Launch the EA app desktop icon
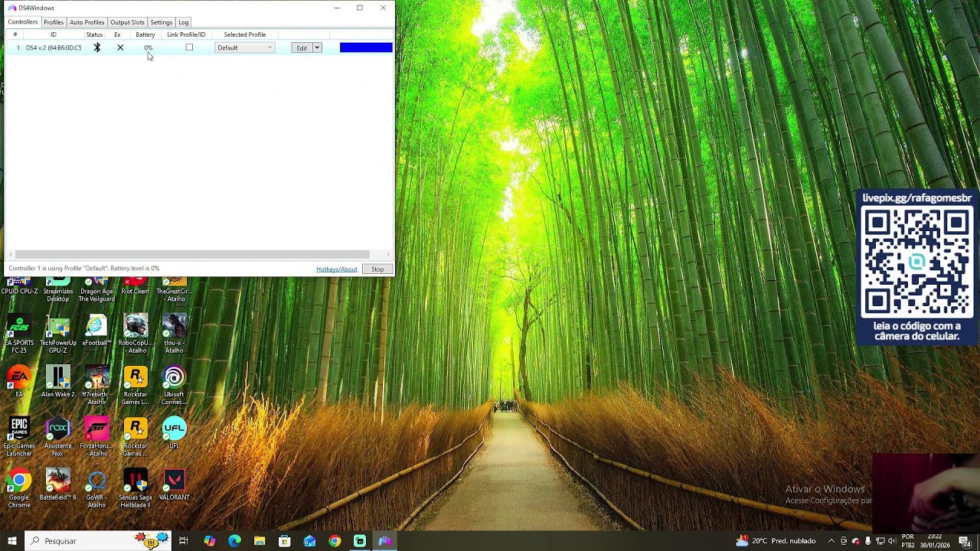This screenshot has width=980, height=551. point(19,382)
